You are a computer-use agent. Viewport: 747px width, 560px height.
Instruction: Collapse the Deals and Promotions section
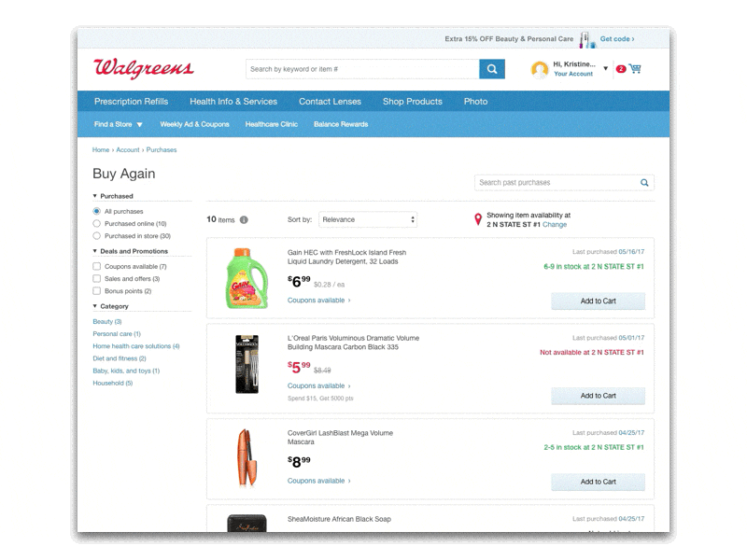coord(131,251)
